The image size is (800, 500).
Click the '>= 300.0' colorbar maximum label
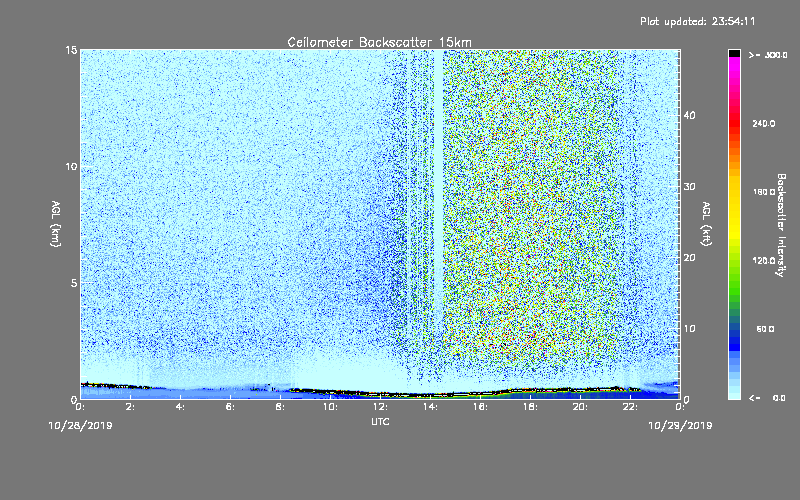[x=768, y=55]
